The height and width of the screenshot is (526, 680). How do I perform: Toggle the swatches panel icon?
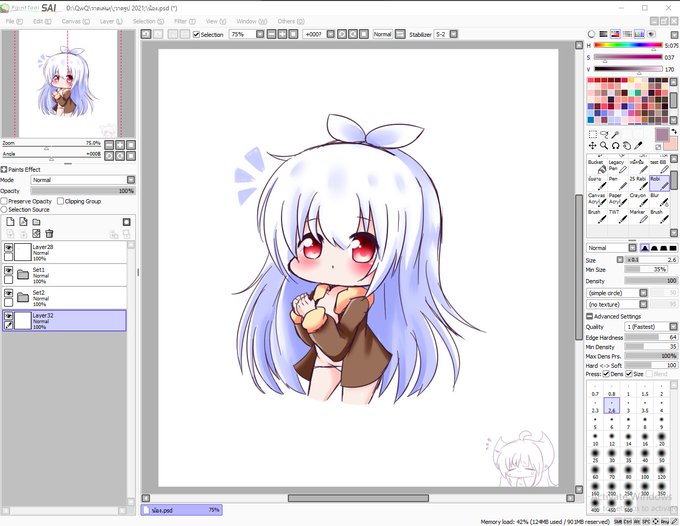pyautogui.click(x=639, y=34)
